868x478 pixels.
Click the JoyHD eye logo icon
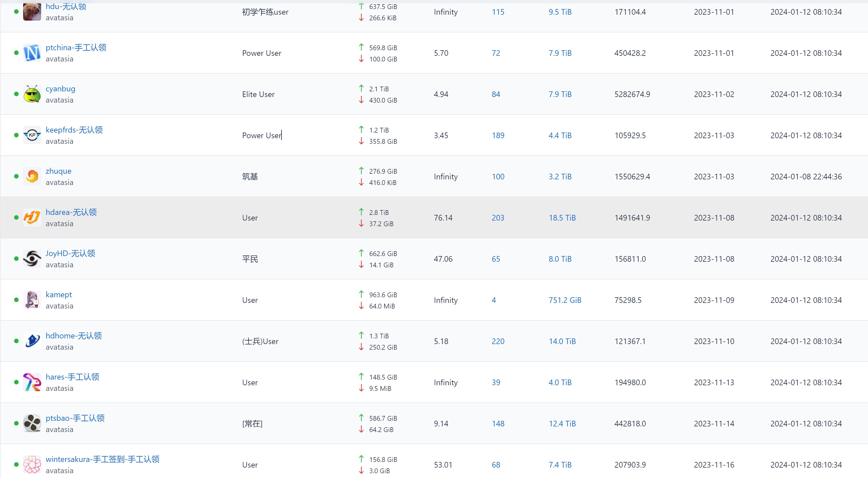32,259
